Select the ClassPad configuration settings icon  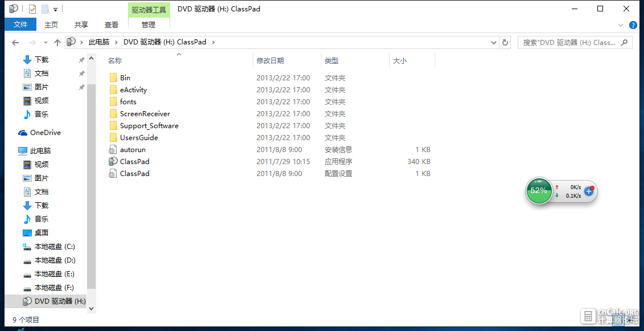(x=113, y=174)
